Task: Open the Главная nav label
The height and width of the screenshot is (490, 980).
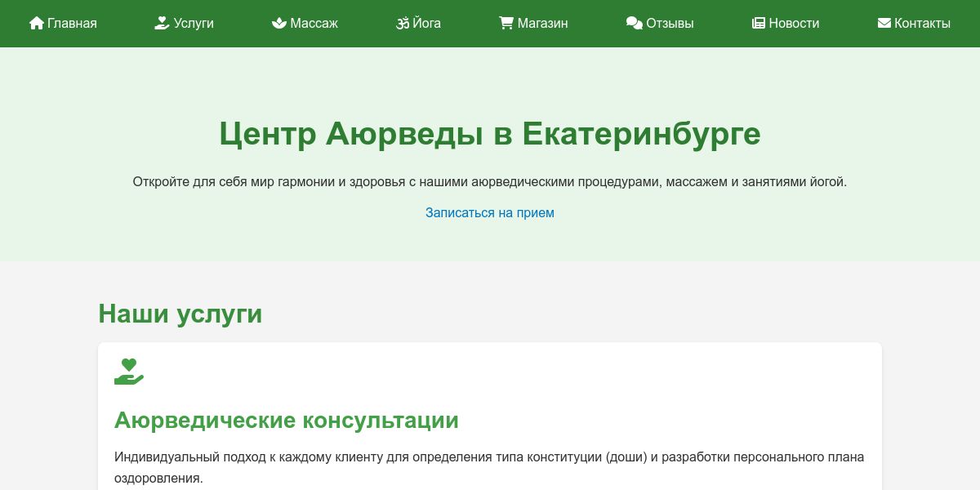Action: tap(72, 24)
